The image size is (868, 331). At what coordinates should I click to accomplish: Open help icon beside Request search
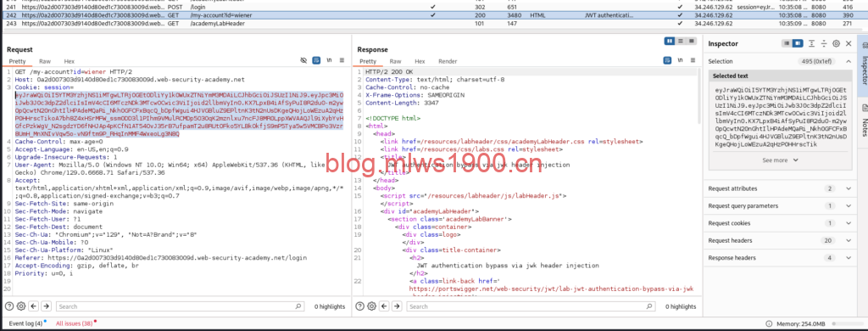[x=8, y=306]
